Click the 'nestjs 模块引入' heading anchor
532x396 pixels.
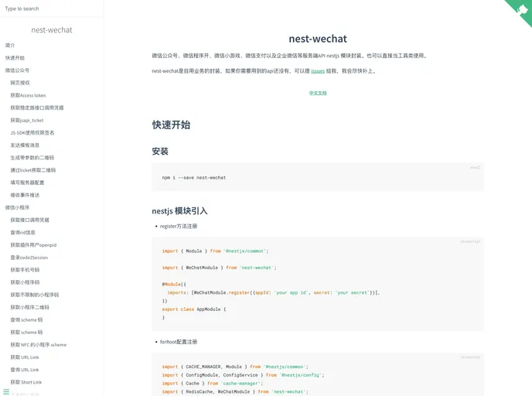click(x=179, y=211)
